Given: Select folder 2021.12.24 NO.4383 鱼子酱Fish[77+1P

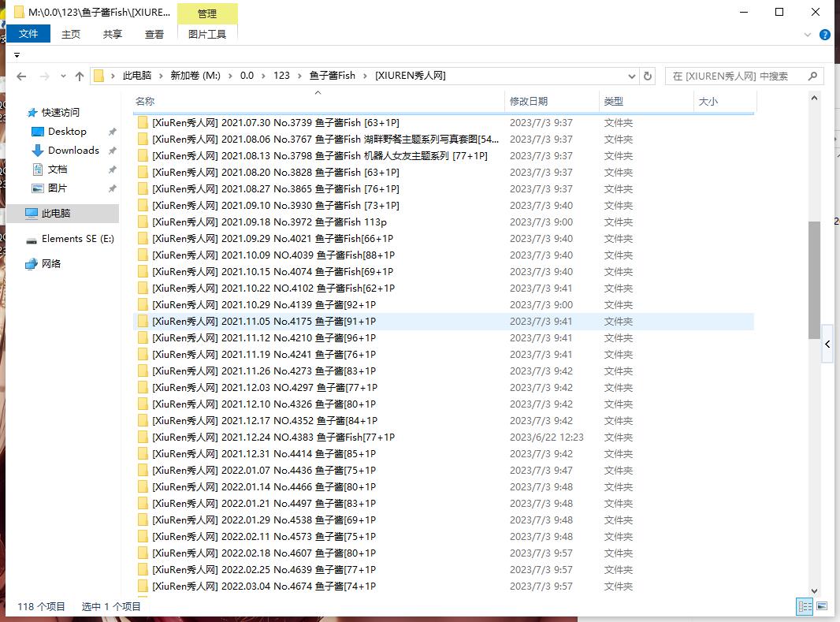Looking at the screenshot, I should coord(443,438).
